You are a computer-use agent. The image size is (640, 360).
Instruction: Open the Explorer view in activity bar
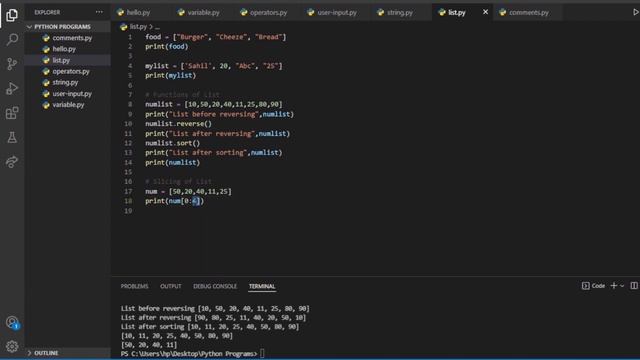(12, 15)
